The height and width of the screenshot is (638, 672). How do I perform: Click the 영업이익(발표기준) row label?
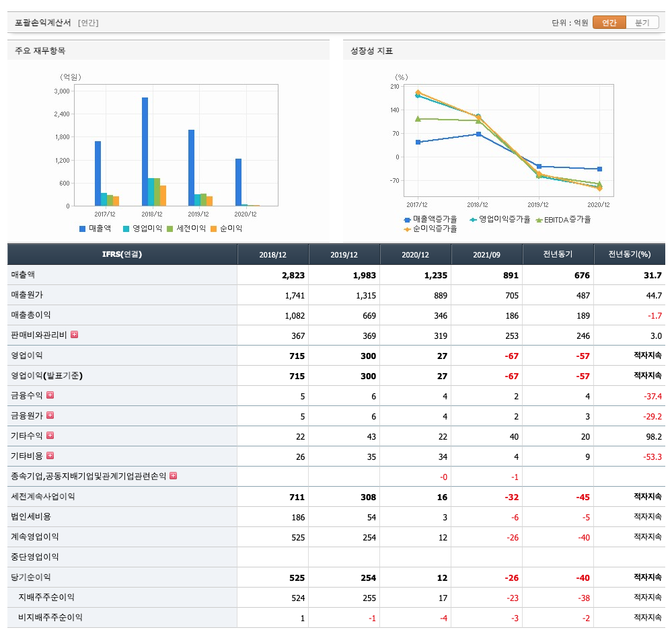pos(46,376)
